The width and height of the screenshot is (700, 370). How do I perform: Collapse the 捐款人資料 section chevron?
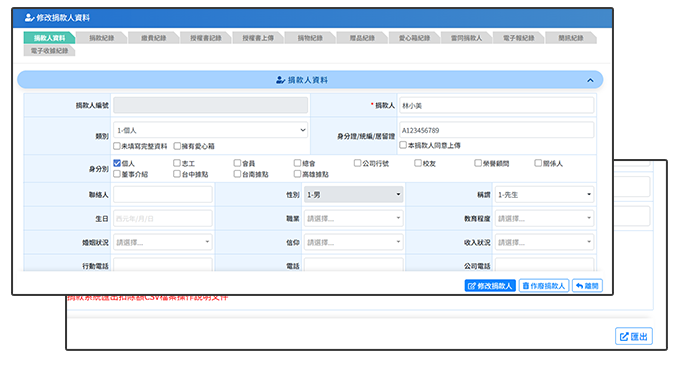coord(590,80)
